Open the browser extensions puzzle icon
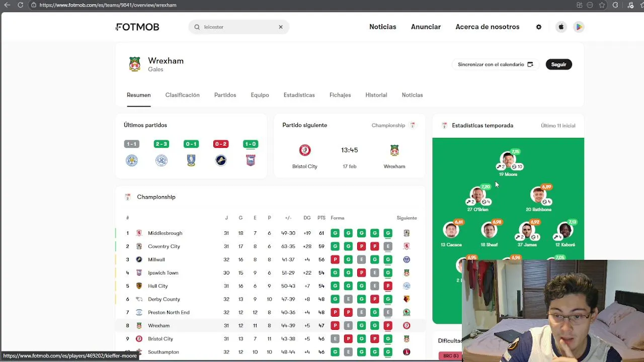The height and width of the screenshot is (362, 644). tap(615, 5)
